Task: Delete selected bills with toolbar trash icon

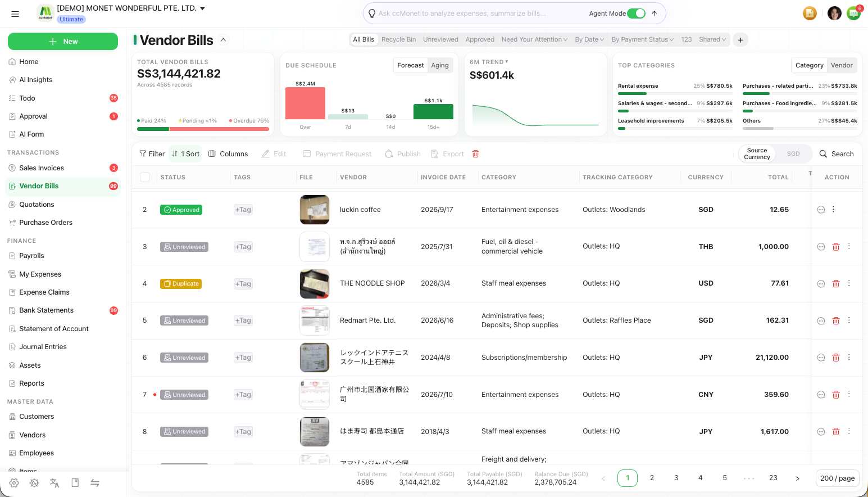Action: click(x=476, y=154)
